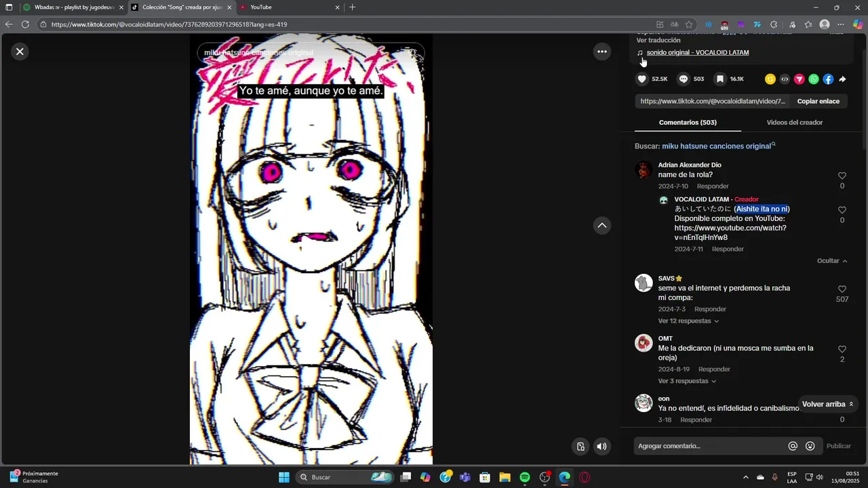Click Adrian Alexander Dio's avatar
The height and width of the screenshot is (488, 868).
(x=644, y=169)
